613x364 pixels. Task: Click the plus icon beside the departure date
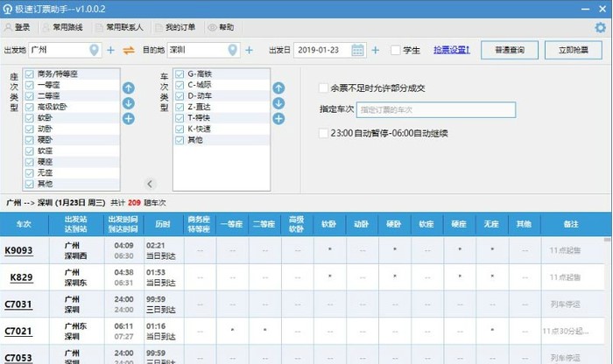[x=375, y=51]
